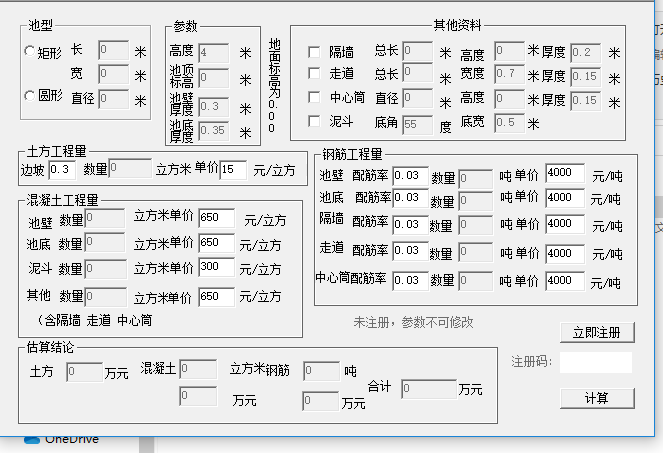
Task: Click the 合计 万元 total field
Action: click(429, 389)
